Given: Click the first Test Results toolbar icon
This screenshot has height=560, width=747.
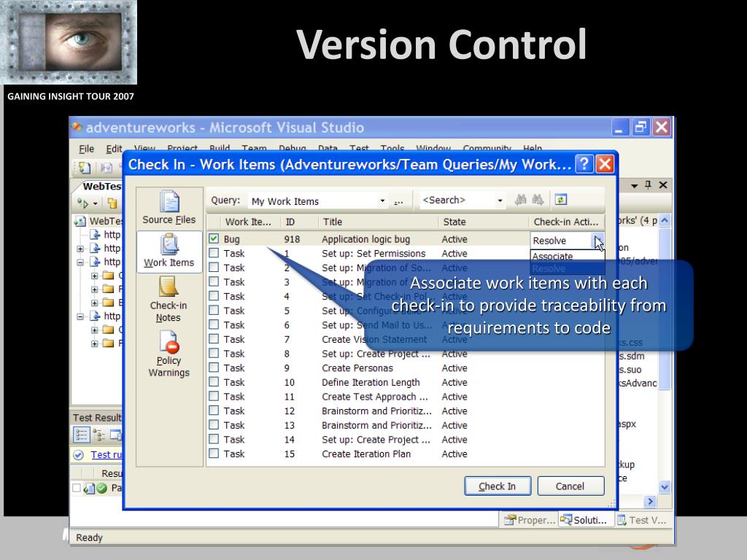Looking at the screenshot, I should 82,435.
